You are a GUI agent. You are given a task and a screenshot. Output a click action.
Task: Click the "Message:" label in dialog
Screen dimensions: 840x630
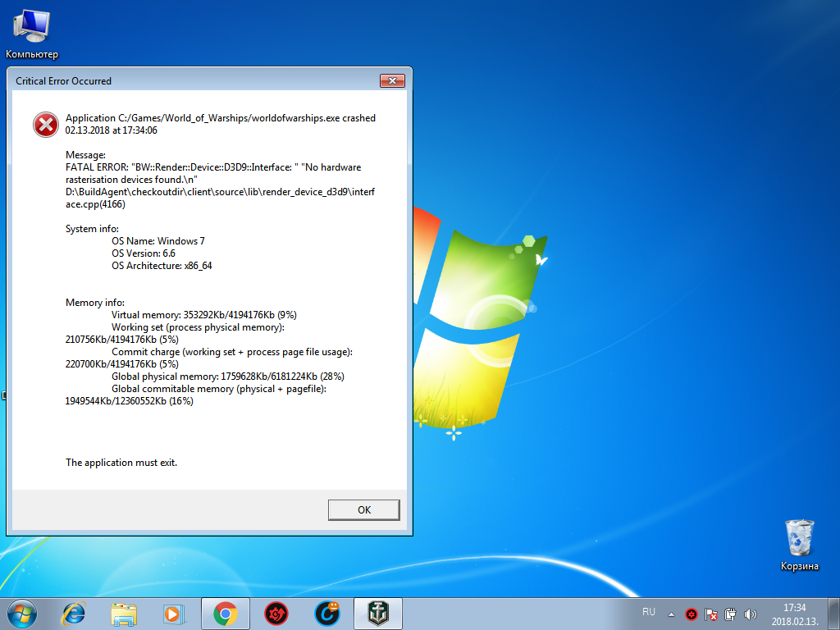85,155
